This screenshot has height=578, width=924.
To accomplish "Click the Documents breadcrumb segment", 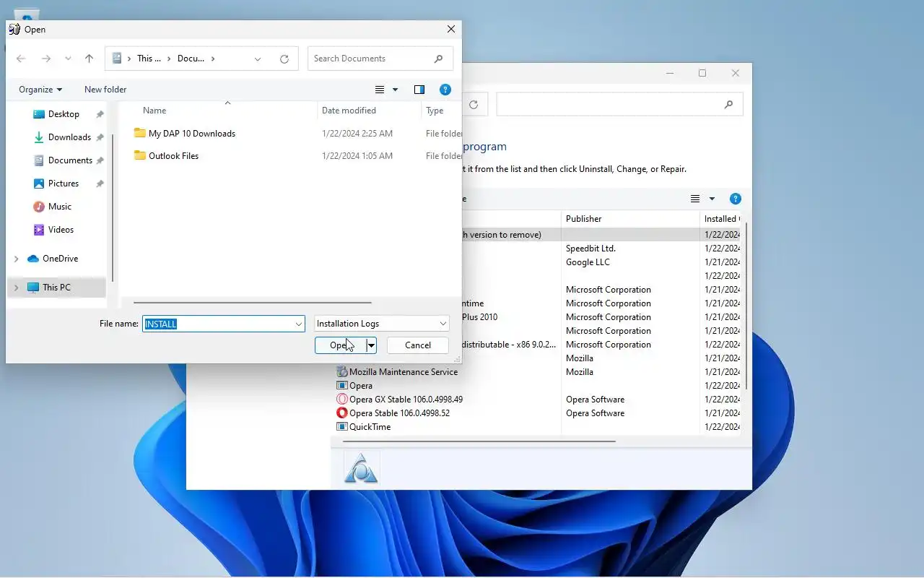I will (191, 59).
